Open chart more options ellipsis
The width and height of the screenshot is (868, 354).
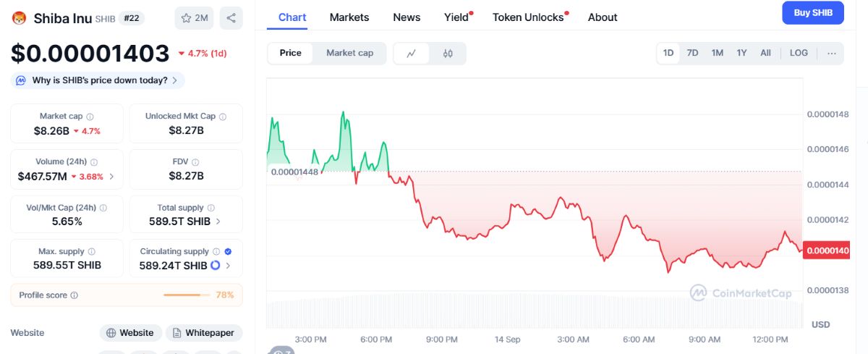pyautogui.click(x=832, y=53)
